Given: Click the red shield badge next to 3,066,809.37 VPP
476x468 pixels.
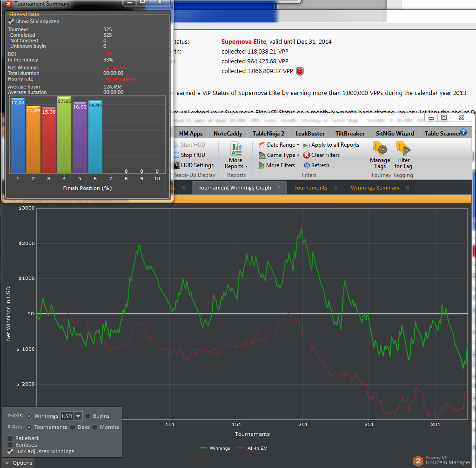Looking at the screenshot, I should [x=300, y=71].
